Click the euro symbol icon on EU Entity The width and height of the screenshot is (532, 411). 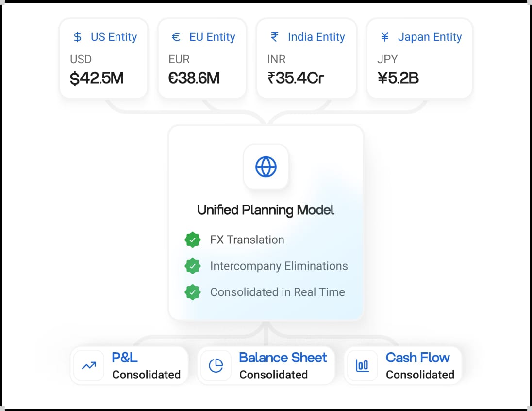[176, 37]
